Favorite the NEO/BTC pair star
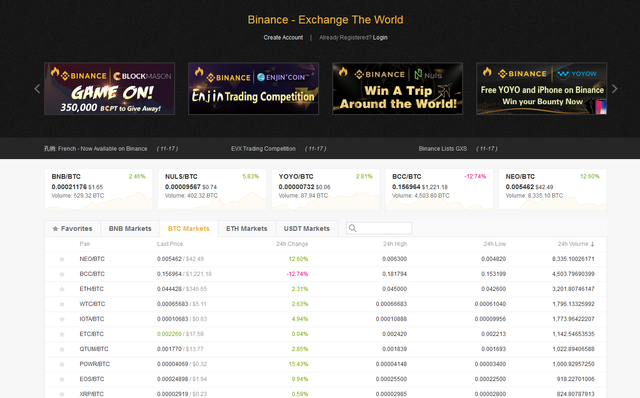The image size is (640, 398). pos(62,259)
